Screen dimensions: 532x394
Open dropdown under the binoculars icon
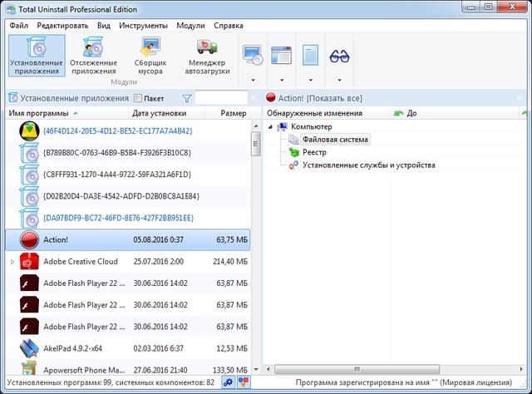tap(340, 81)
